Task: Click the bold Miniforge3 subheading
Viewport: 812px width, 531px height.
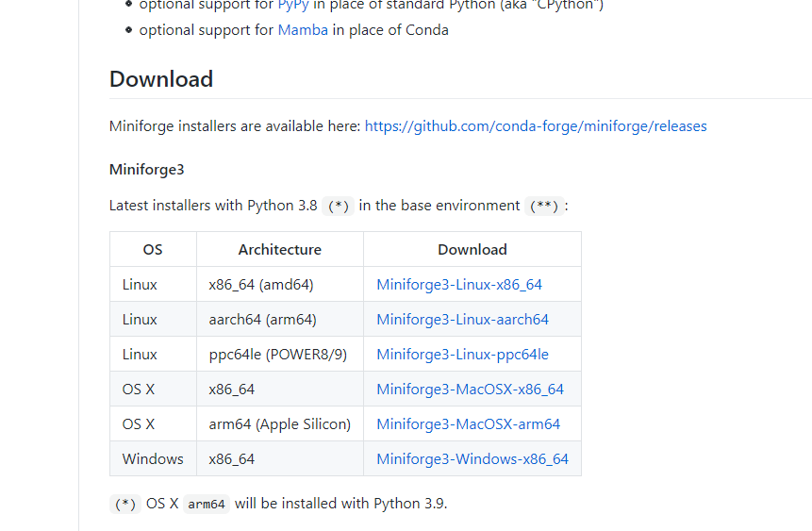Action: pos(146,170)
